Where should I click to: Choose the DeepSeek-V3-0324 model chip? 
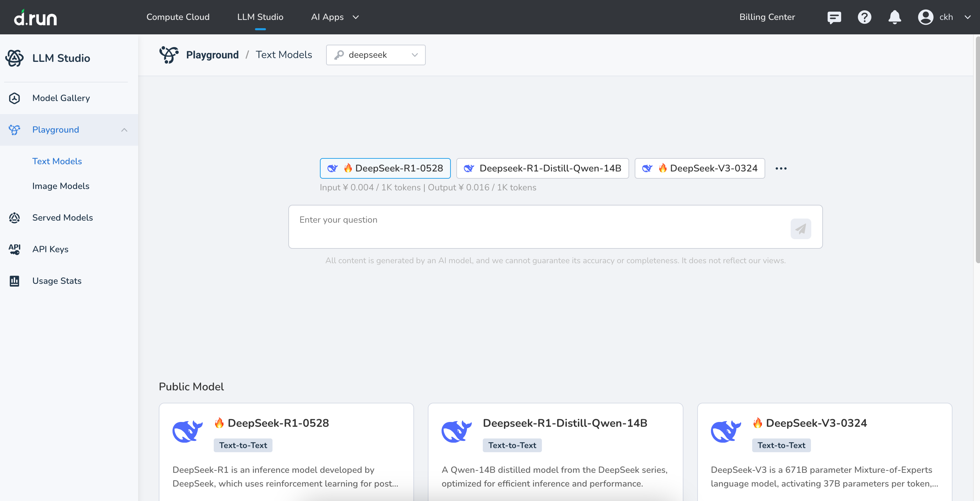(x=699, y=168)
